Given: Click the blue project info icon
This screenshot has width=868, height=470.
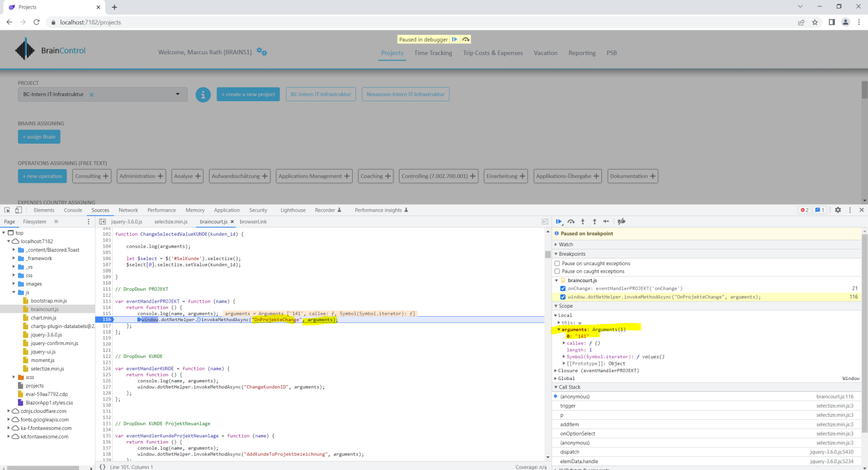Looking at the screenshot, I should click(203, 94).
